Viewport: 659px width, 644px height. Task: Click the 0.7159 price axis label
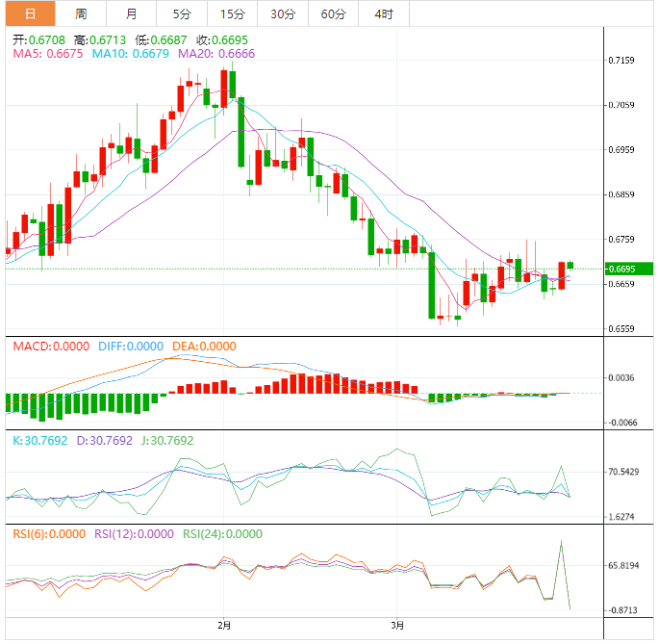(621, 60)
